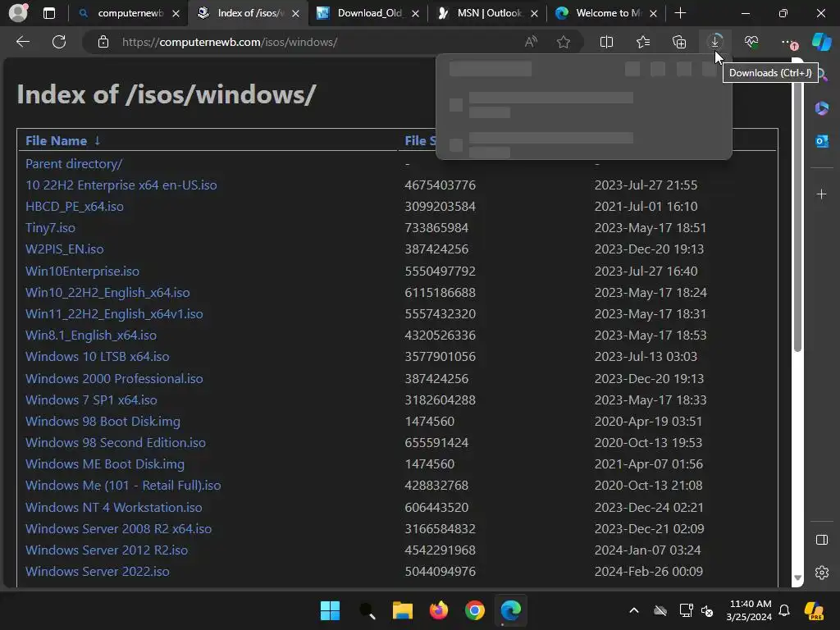Viewport: 840px width, 630px height.
Task: Open the tab actions menu icon
Action: pos(49,13)
